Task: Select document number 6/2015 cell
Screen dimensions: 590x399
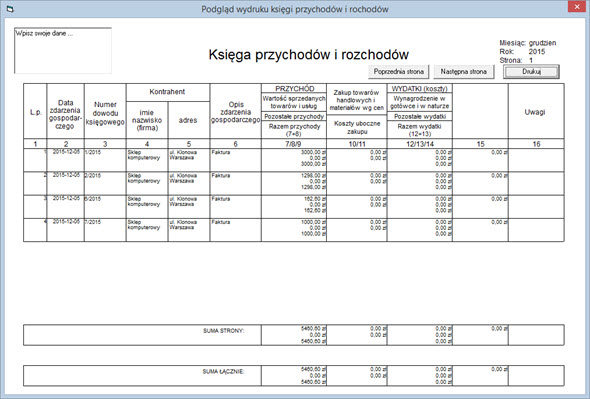Action: click(x=105, y=207)
